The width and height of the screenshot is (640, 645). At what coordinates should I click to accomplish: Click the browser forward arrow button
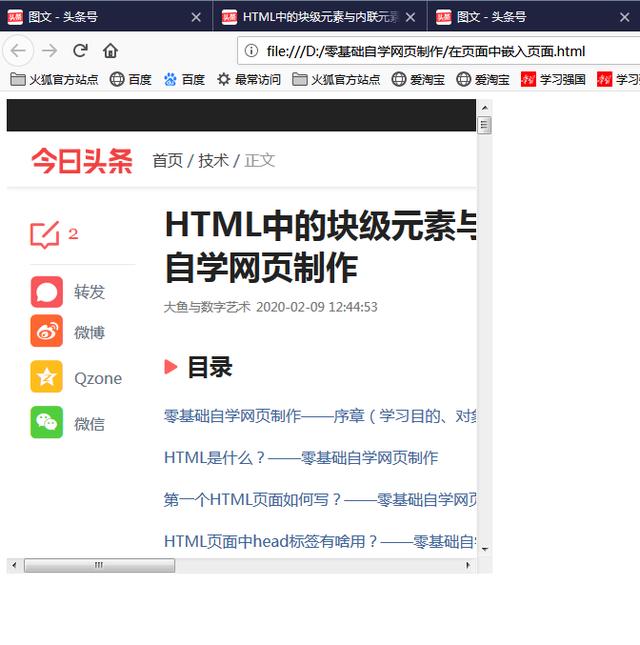(50, 51)
